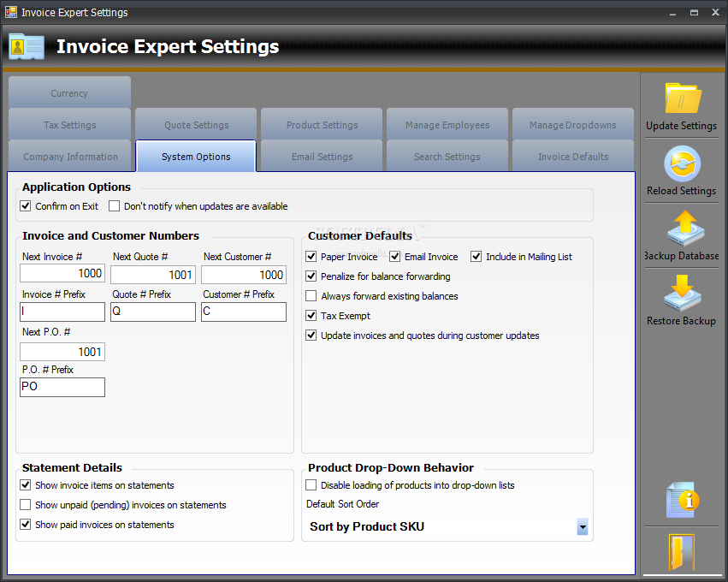The image size is (728, 582).
Task: Uncheck Show invoice items on statements
Action: [x=26, y=485]
